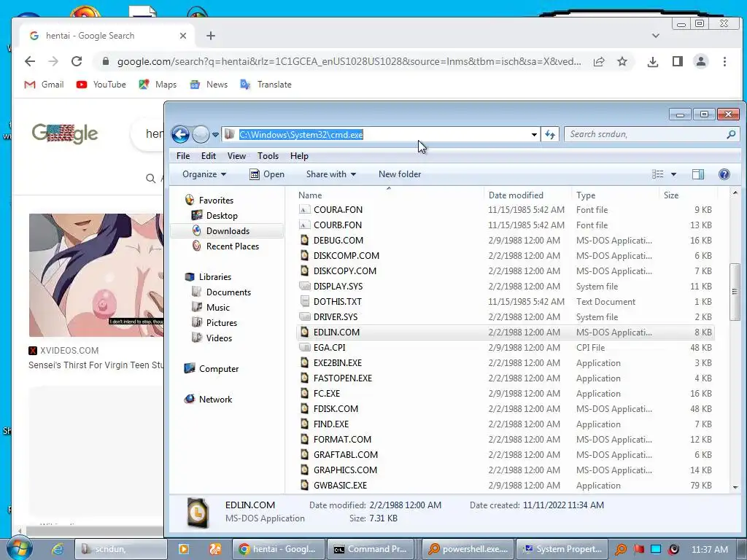The image size is (747, 560).
Task: Select Favorites in the navigation pane
Action: (x=216, y=201)
